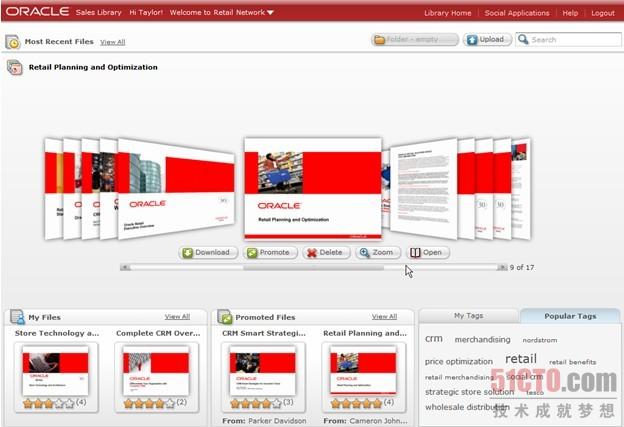Click the Hi Taylor! greeting text
624x427 pixels.
tap(146, 12)
